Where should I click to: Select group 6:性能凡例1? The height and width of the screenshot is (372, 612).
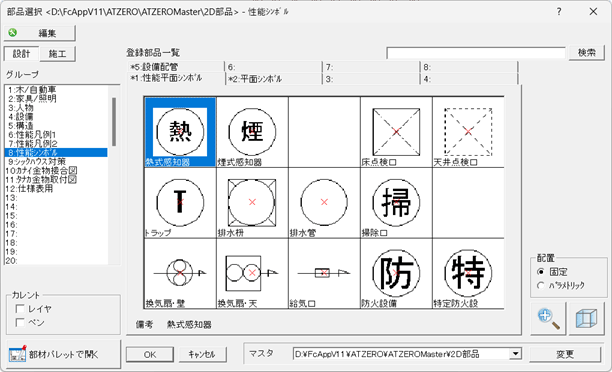click(56, 135)
